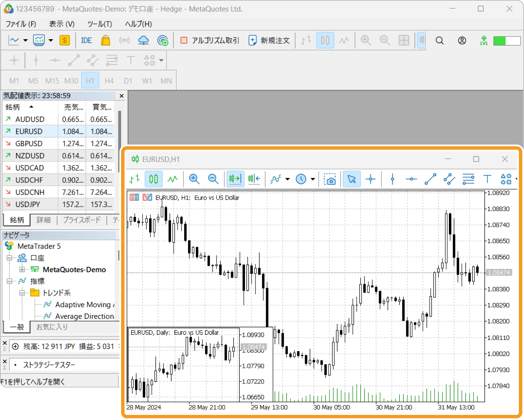This screenshot has height=420, width=524.
Task: Zoom in using the main toolbar magnifier
Action: pos(366,41)
